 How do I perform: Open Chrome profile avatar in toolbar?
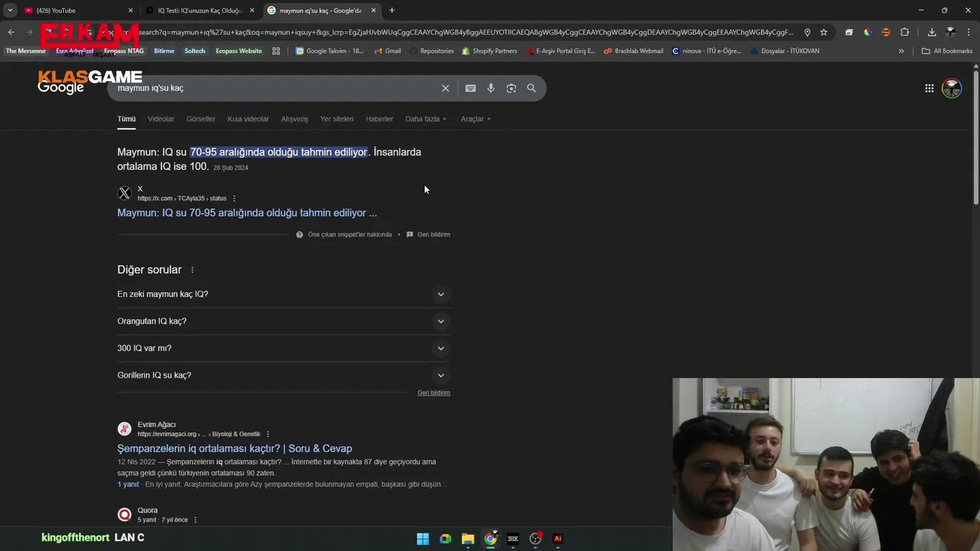pos(950,32)
